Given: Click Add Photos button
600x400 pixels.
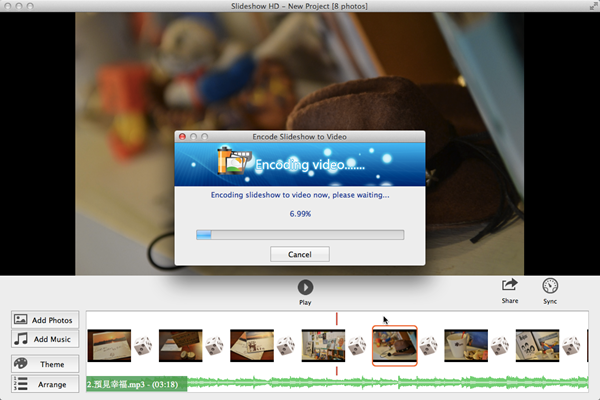Looking at the screenshot, I should click(45, 320).
